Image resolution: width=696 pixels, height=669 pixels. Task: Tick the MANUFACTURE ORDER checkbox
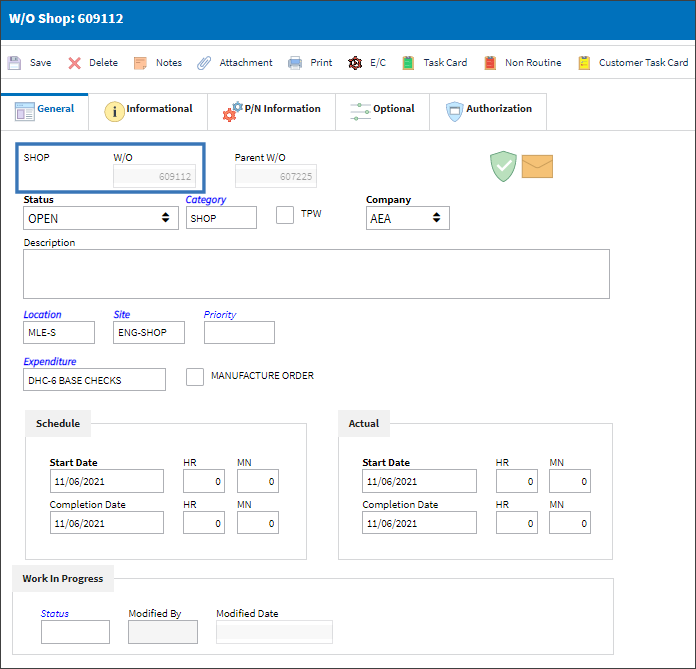[x=195, y=377]
